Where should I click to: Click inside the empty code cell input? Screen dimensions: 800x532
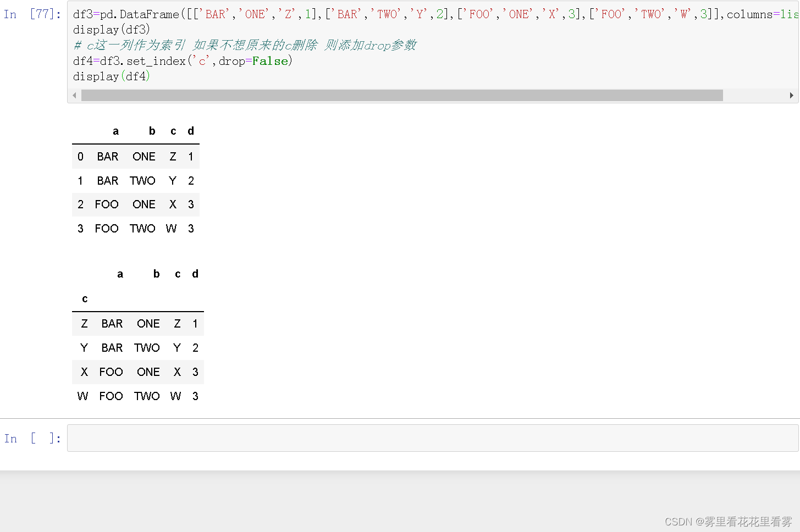coord(433,438)
